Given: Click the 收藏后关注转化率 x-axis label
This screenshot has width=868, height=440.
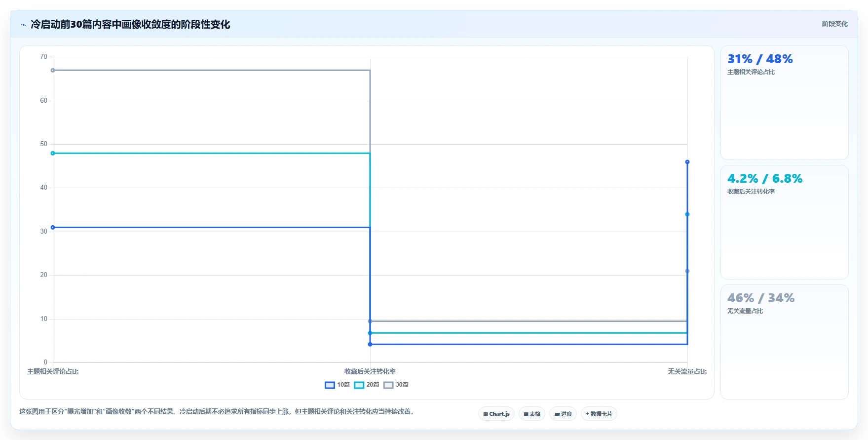Looking at the screenshot, I should click(x=370, y=371).
